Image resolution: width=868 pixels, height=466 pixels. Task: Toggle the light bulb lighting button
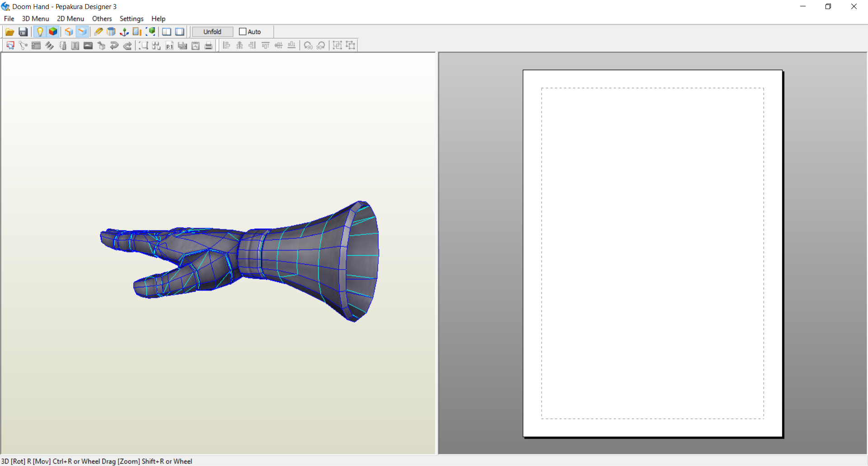click(40, 32)
